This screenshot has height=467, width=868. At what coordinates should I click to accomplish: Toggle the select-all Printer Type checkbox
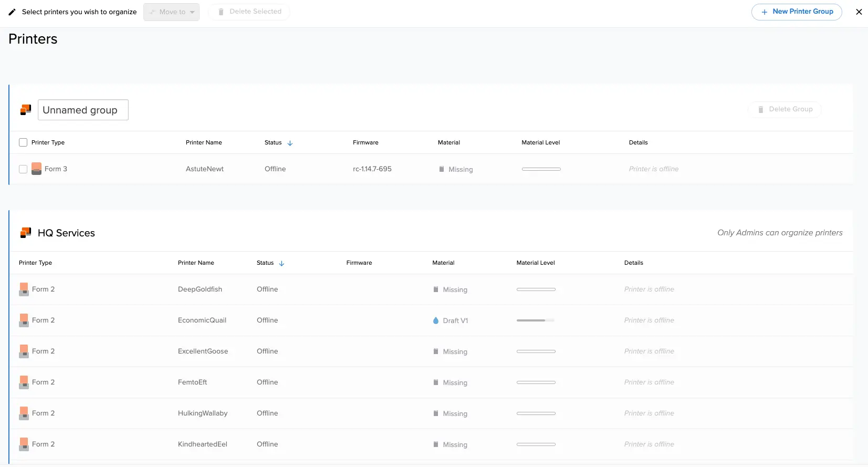pos(23,142)
